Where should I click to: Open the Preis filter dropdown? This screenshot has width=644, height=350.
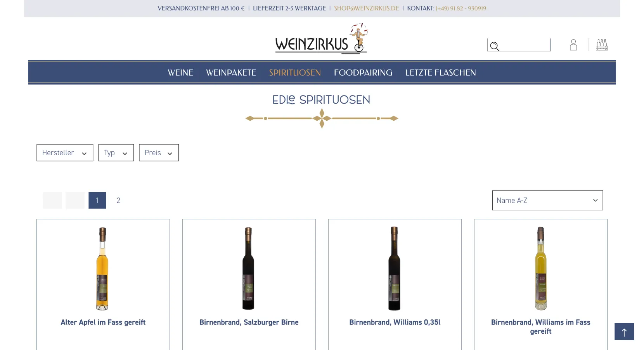[159, 153]
